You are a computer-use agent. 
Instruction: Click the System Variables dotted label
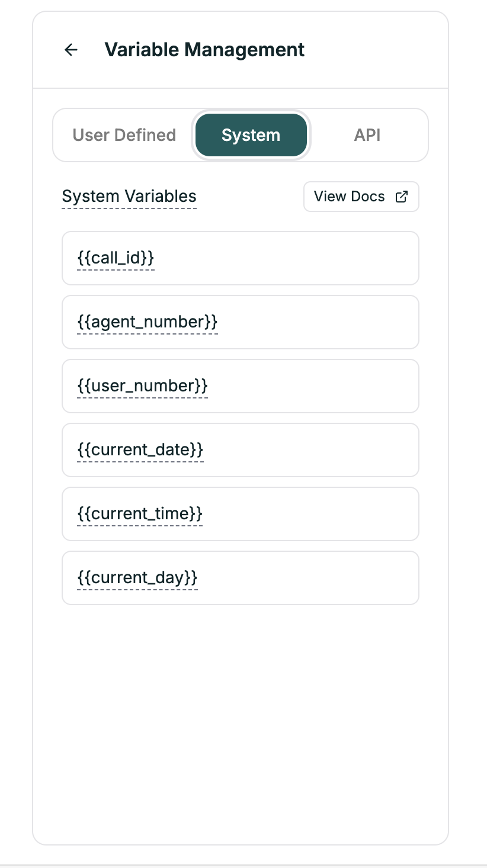coord(129,196)
